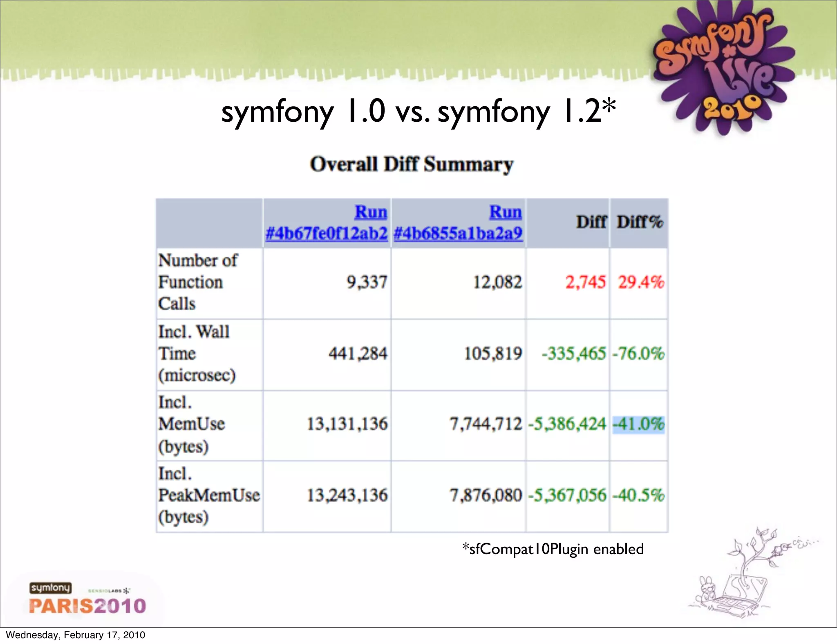
Task: Click the sfCompat10Plugin enabled footnote
Action: coord(553,549)
